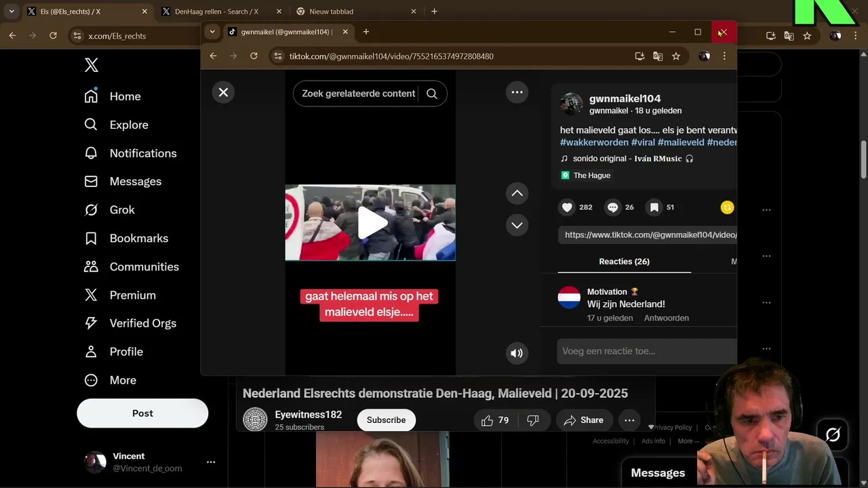Screen dimensions: 868x488
Task: Open tab search dropdown in X window
Action: [x=12, y=12]
